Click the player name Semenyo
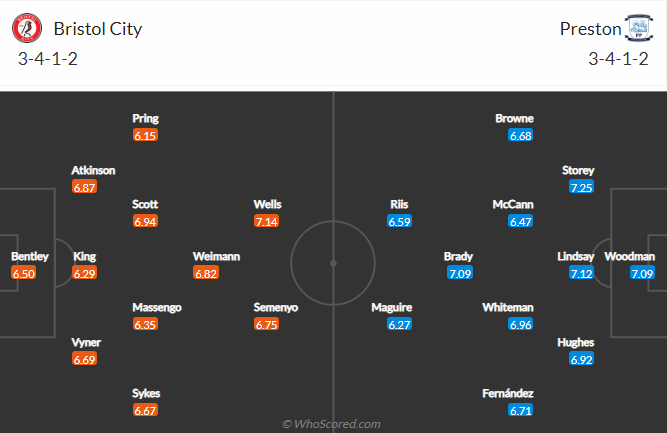The image size is (667, 433). (x=276, y=308)
